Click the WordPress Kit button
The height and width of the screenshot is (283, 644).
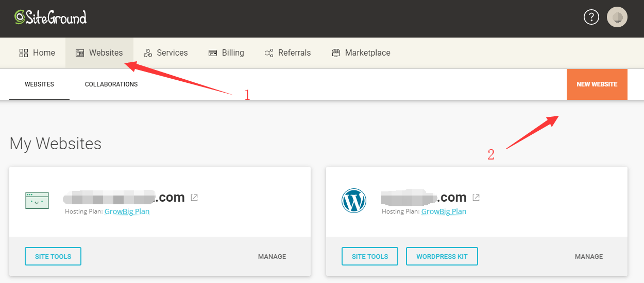[x=442, y=256]
